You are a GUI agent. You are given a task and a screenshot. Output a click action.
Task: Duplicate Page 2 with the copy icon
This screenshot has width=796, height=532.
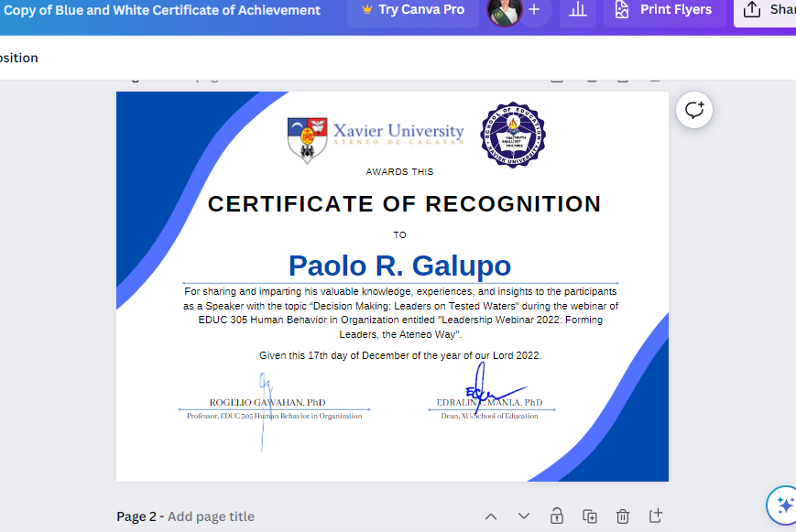pyautogui.click(x=589, y=516)
